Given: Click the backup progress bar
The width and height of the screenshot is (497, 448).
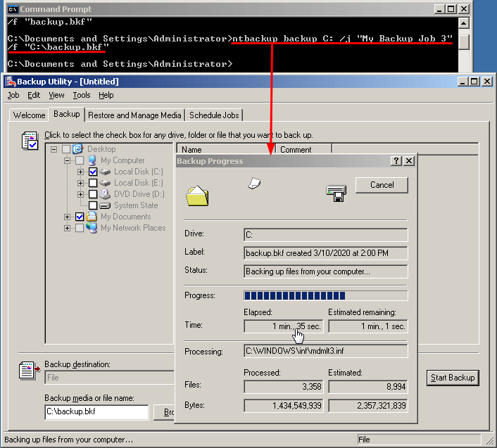Looking at the screenshot, I should click(325, 295).
